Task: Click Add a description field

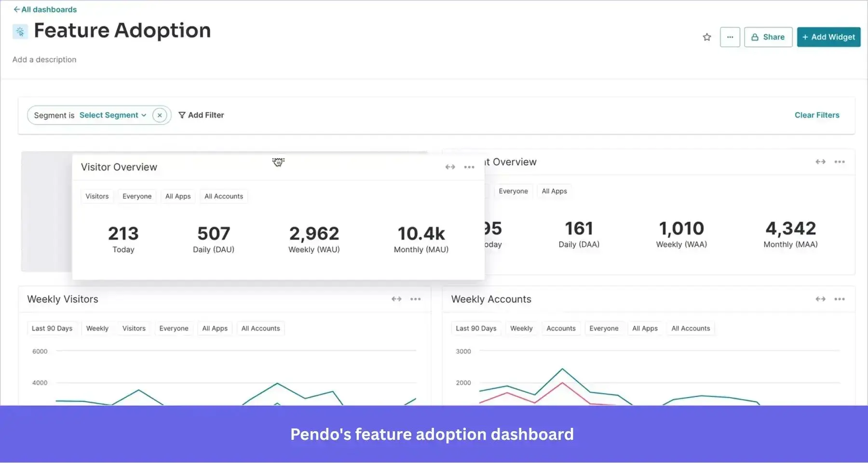Action: pos(44,60)
